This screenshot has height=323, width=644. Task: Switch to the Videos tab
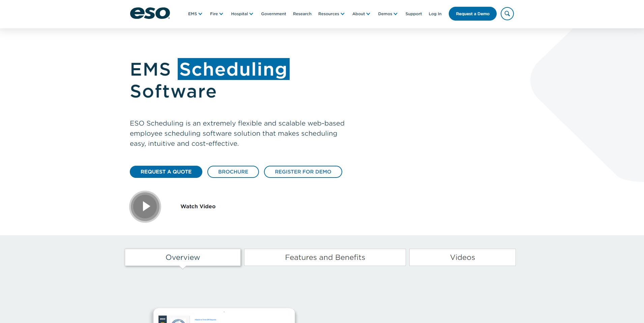point(463,258)
